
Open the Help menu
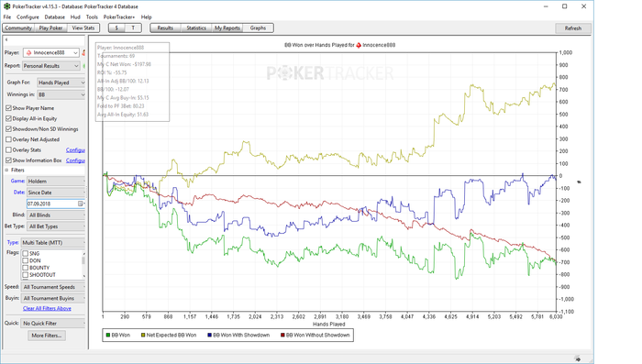point(146,17)
